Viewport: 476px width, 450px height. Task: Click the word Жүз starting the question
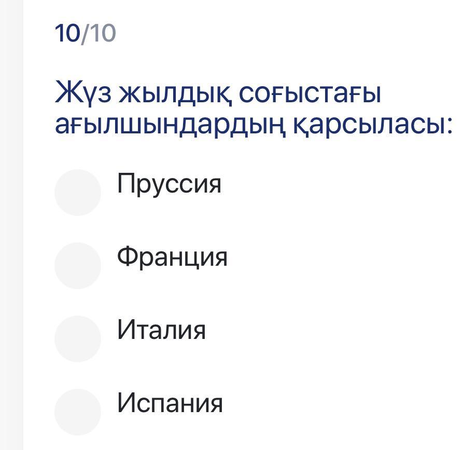coord(83,93)
